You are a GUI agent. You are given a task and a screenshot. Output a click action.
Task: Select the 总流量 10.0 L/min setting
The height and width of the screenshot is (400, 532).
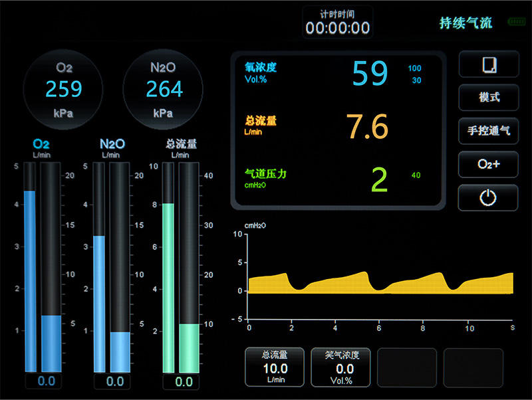point(275,367)
